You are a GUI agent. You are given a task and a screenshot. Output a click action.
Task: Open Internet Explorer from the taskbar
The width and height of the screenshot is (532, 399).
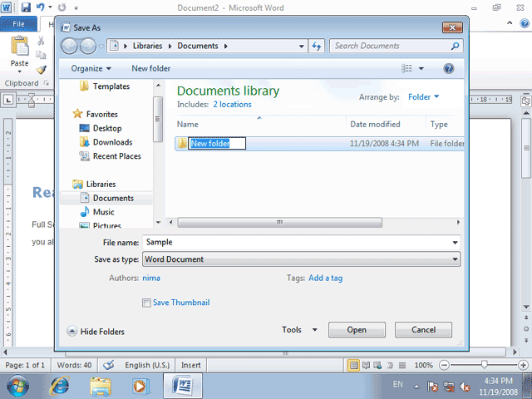point(60,386)
